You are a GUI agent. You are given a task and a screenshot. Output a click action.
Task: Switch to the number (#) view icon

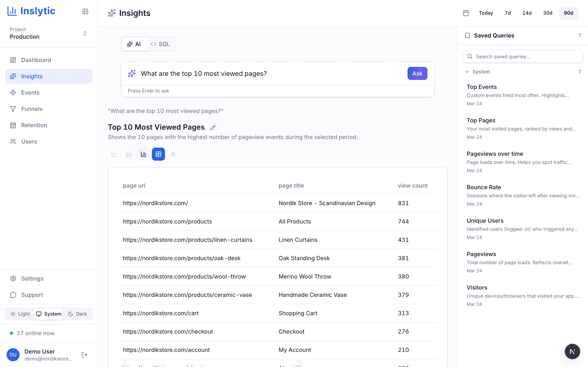[173, 154]
